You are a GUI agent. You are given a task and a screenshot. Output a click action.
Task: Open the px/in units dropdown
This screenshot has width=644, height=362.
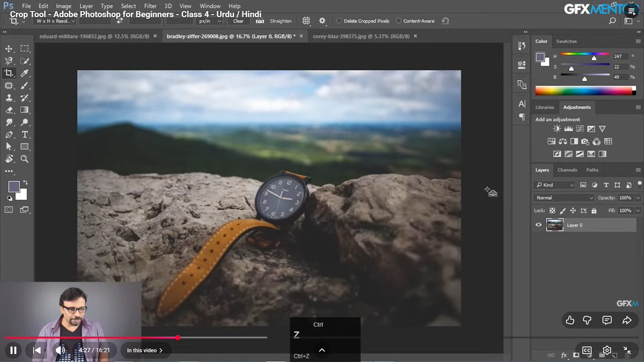point(209,21)
